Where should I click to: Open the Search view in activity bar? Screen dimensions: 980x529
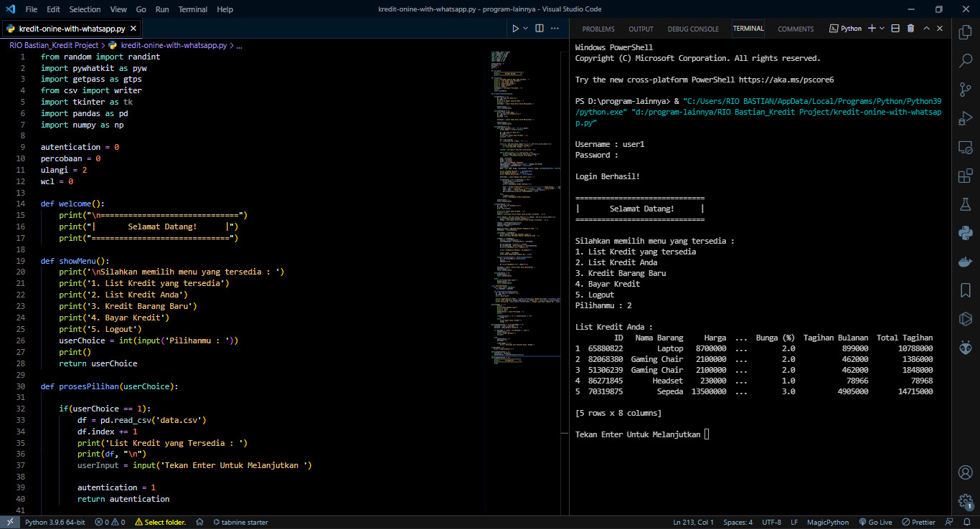[965, 61]
